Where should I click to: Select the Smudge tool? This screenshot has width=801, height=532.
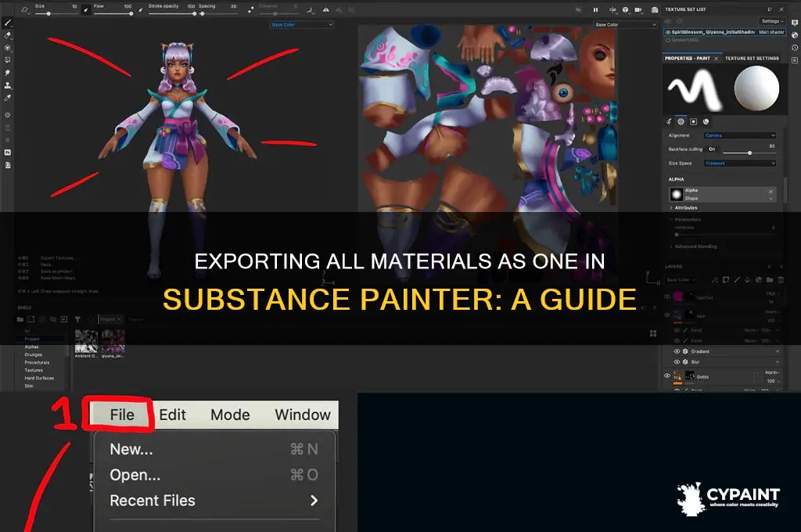7,73
